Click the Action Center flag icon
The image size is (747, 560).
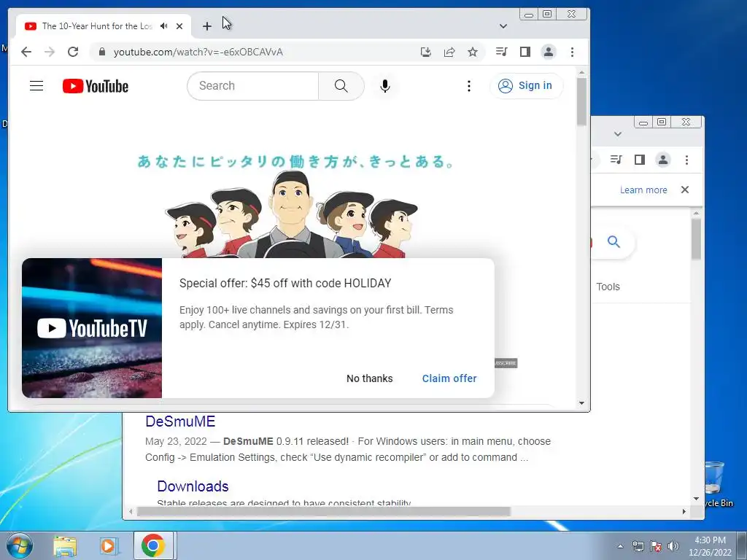[656, 546]
